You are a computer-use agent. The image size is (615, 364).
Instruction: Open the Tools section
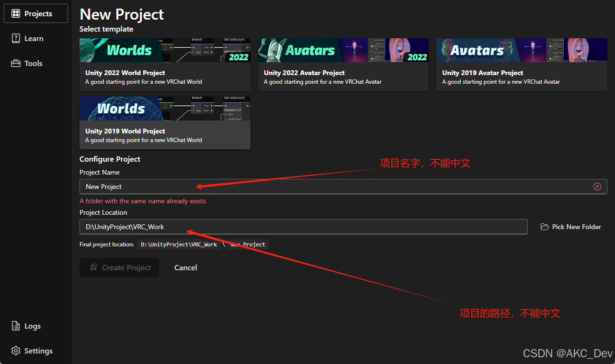tap(36, 63)
